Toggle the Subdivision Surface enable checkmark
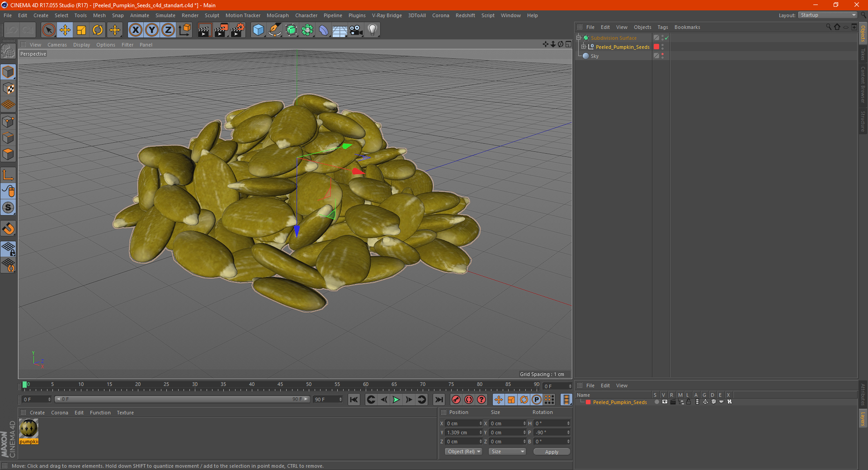Screen dimensions: 868x470 (667, 38)
